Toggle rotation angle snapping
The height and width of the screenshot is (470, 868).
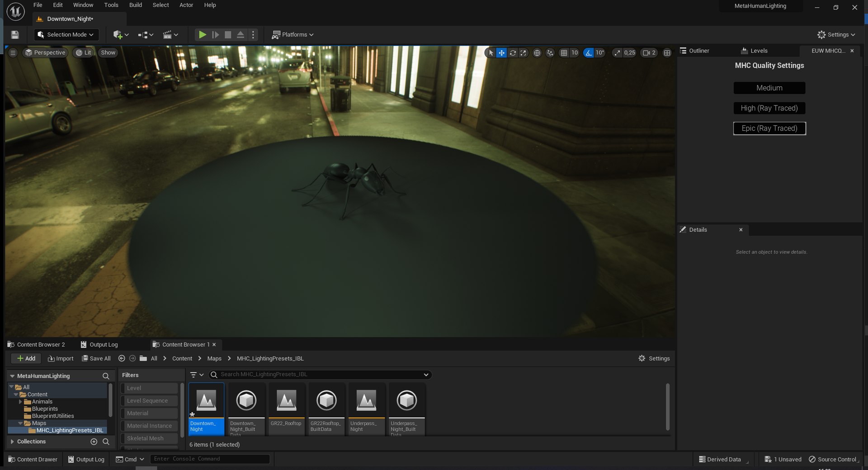pos(588,53)
